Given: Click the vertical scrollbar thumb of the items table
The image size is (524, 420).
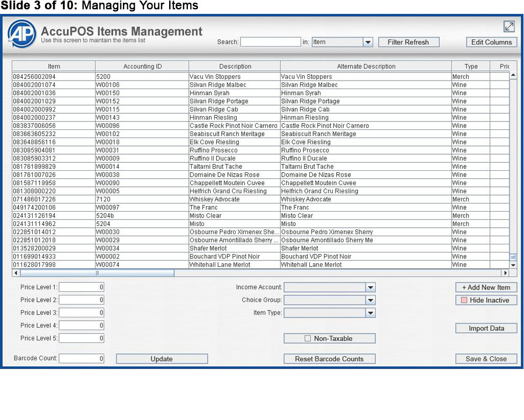Looking at the screenshot, I should point(513,257).
